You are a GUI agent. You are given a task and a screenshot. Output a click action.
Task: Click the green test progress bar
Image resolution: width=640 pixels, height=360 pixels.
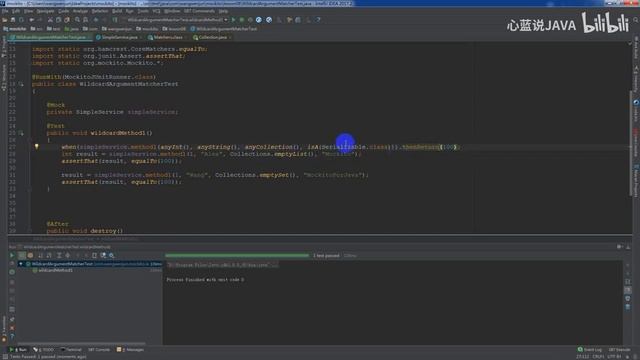[237, 256]
